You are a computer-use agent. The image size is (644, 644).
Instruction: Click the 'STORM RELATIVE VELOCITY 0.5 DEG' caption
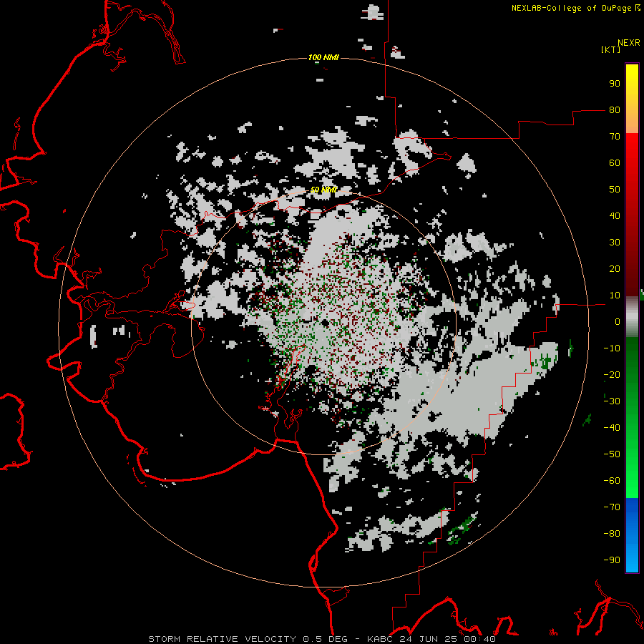[x=248, y=639]
